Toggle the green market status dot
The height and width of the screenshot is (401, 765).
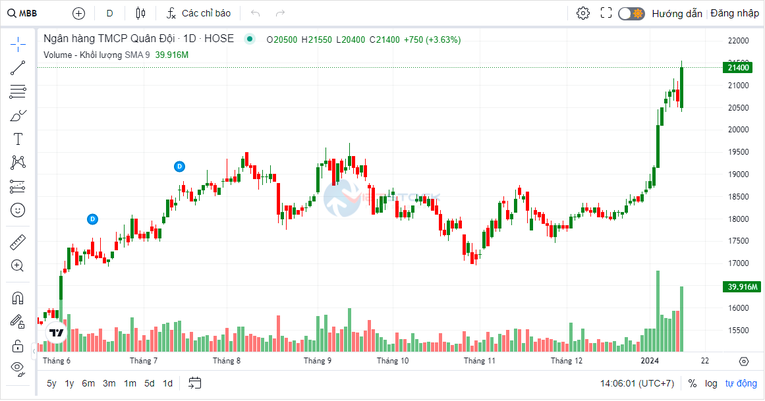250,39
